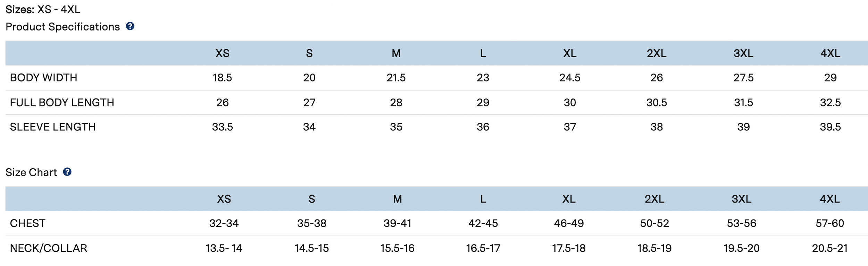
Task: Click the Product Specifications heading text
Action: point(62,27)
